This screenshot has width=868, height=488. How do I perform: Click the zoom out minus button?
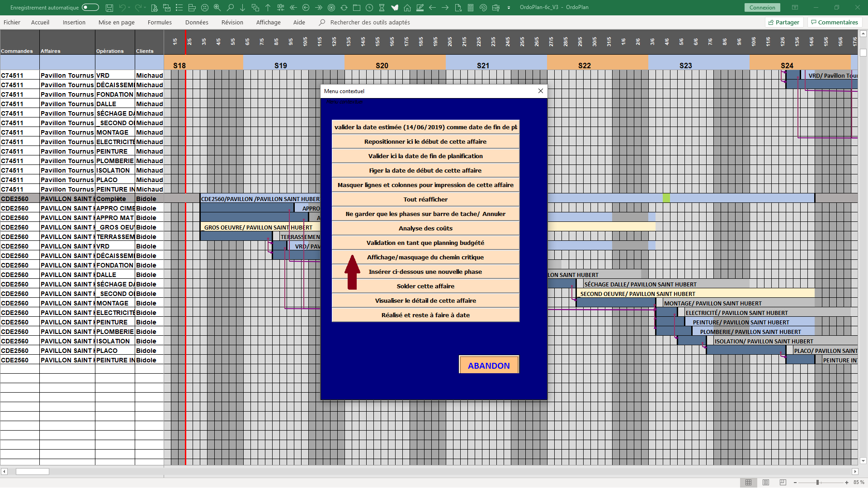click(795, 482)
